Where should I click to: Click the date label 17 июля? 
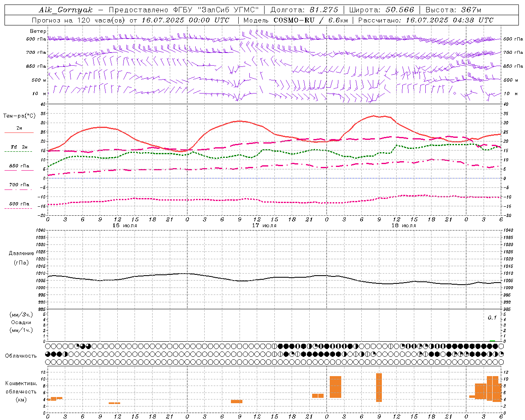click(x=264, y=226)
